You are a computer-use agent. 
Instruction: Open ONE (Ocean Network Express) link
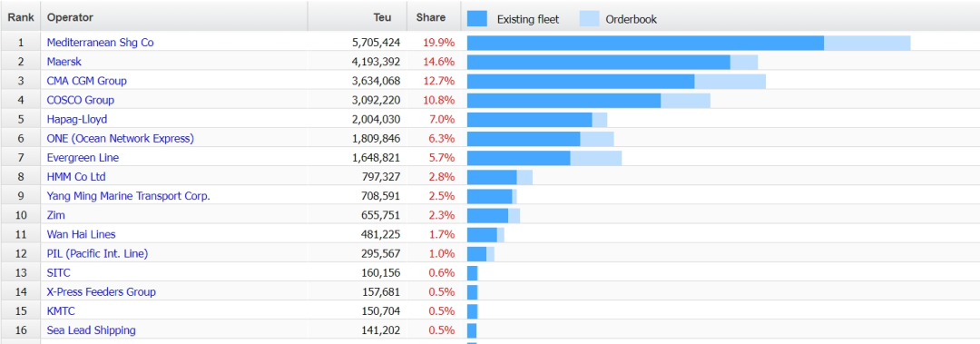pos(121,138)
